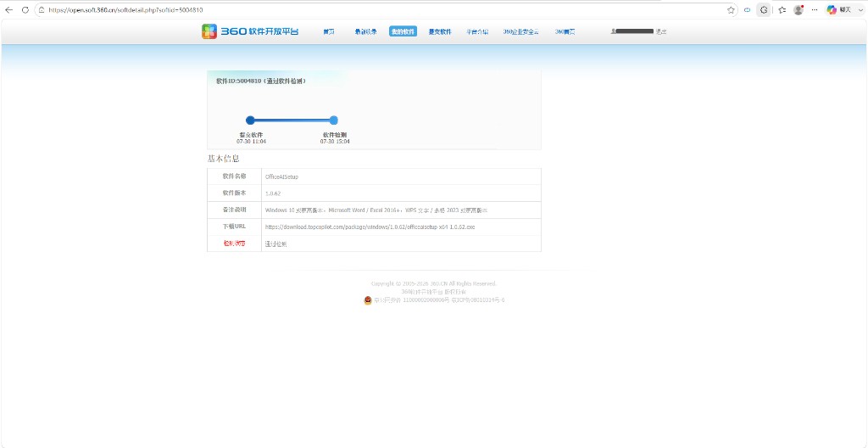Click the download URL for officeaisetup exe
Image resolution: width=868 pixels, height=448 pixels.
click(370, 227)
